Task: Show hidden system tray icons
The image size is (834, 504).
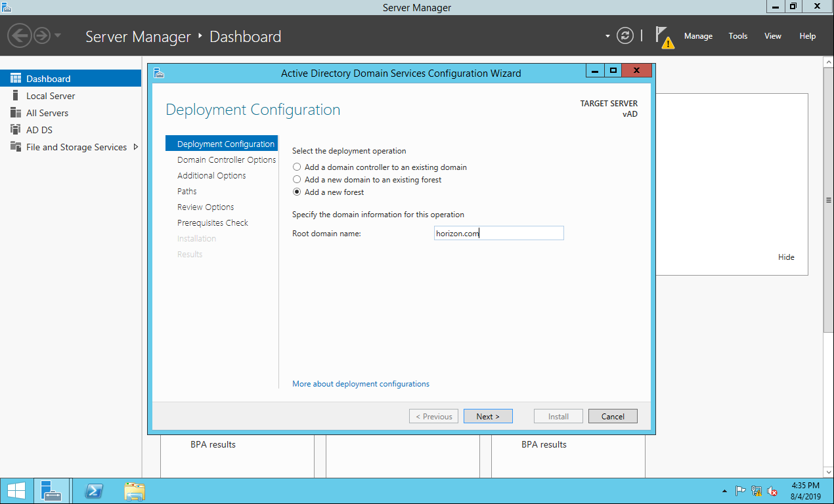Action: click(724, 491)
